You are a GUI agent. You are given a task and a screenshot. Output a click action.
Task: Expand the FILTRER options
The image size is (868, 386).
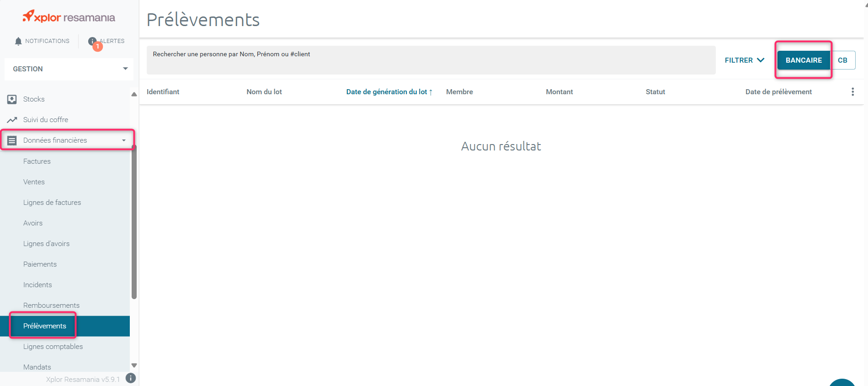click(745, 60)
